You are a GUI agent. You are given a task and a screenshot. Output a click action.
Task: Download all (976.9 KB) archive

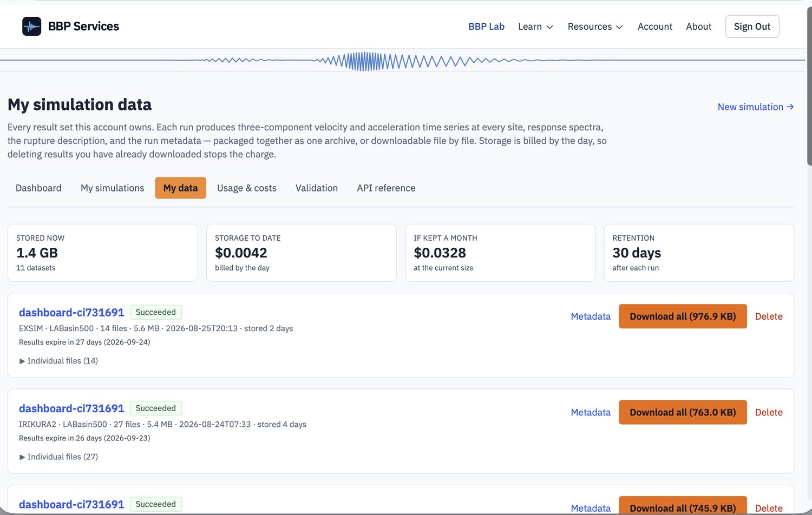683,316
